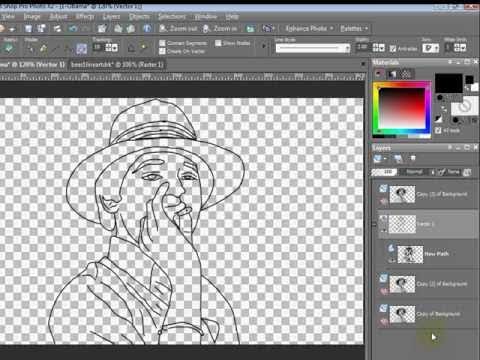Open the Join style dropdown
The image size is (480, 360).
pyautogui.click(x=431, y=48)
